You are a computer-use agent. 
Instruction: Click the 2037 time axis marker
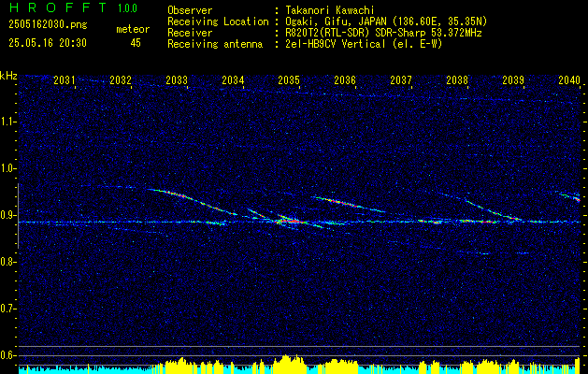click(x=401, y=79)
